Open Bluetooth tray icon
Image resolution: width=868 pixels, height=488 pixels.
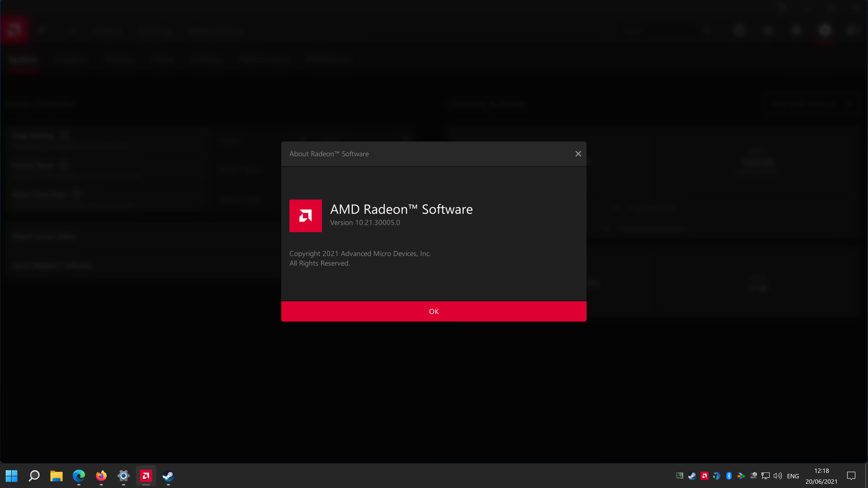(x=729, y=476)
